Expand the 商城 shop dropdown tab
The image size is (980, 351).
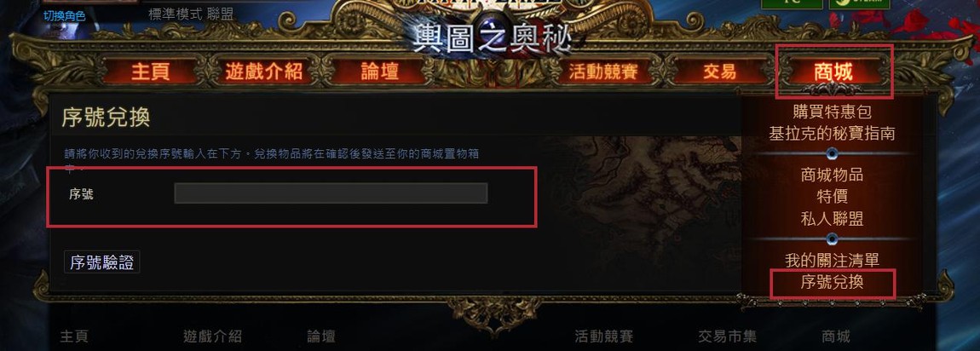[833, 72]
